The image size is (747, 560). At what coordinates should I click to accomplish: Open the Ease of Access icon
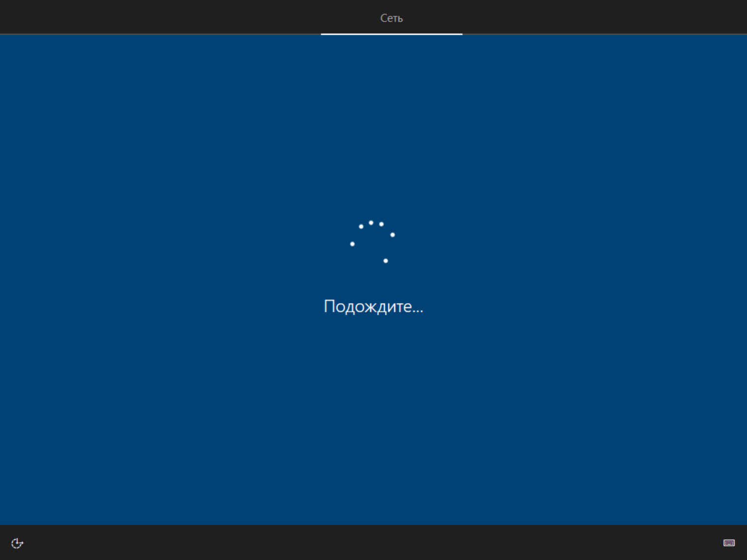pyautogui.click(x=17, y=543)
